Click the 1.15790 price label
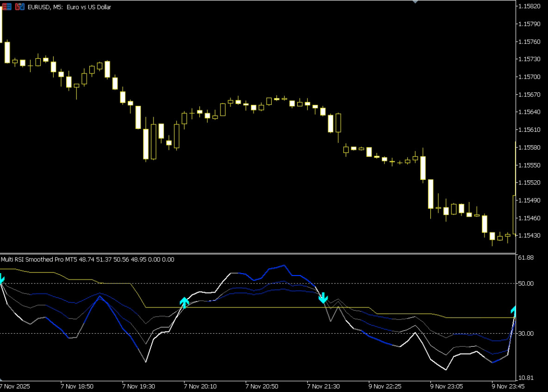The width and height of the screenshot is (548, 392). (x=529, y=24)
